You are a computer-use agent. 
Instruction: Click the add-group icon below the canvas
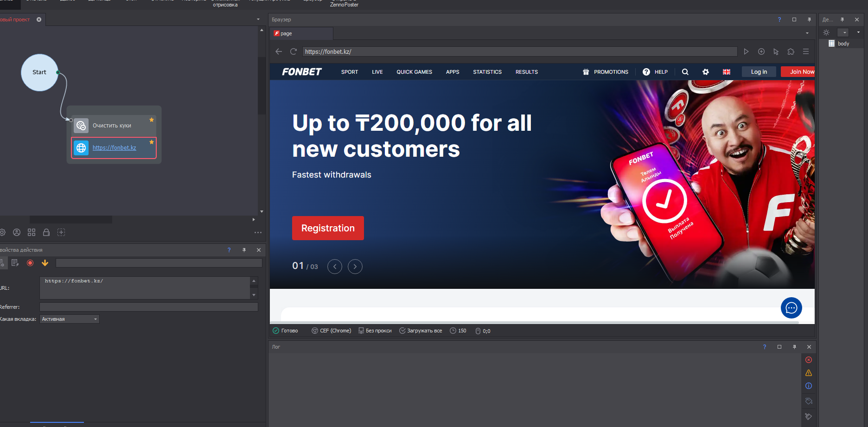pos(61,232)
